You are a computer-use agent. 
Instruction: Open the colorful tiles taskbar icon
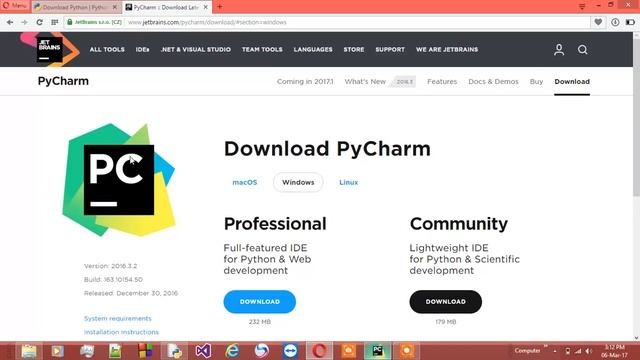(x=145, y=351)
